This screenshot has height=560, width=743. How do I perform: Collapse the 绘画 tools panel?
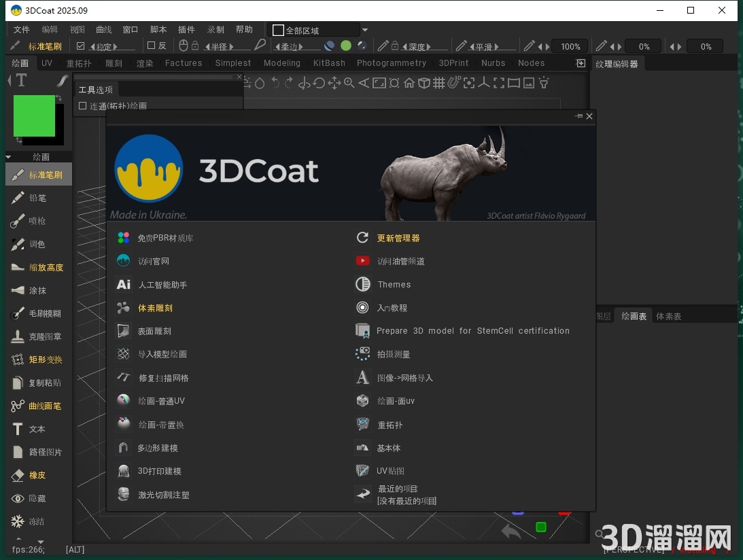click(10, 157)
